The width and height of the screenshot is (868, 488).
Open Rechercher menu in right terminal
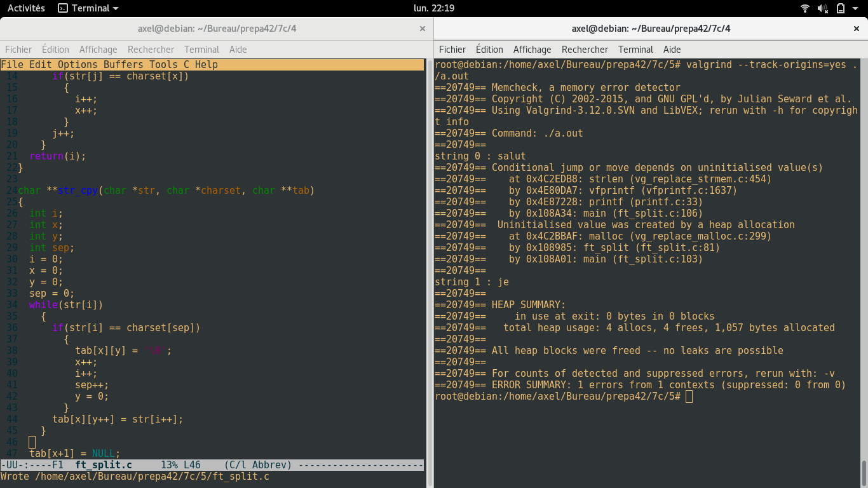(x=585, y=50)
